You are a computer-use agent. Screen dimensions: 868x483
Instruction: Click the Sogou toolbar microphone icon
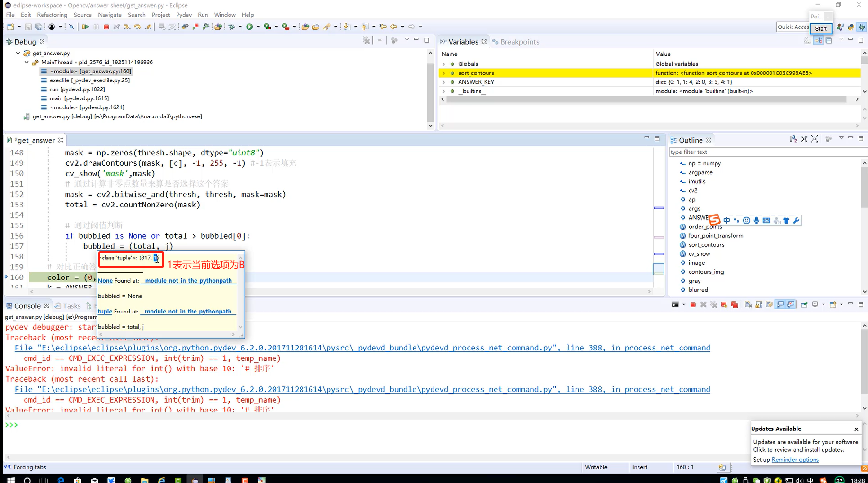tap(756, 221)
